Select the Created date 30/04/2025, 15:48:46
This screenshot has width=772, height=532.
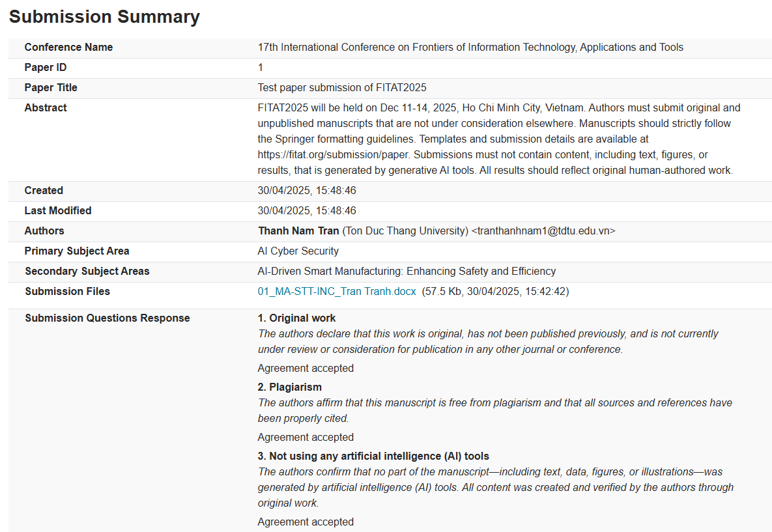[307, 190]
